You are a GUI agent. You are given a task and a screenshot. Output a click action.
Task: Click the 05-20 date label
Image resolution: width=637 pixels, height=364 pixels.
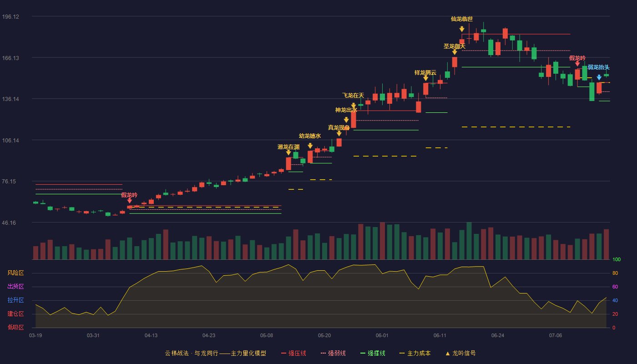tap(324, 335)
